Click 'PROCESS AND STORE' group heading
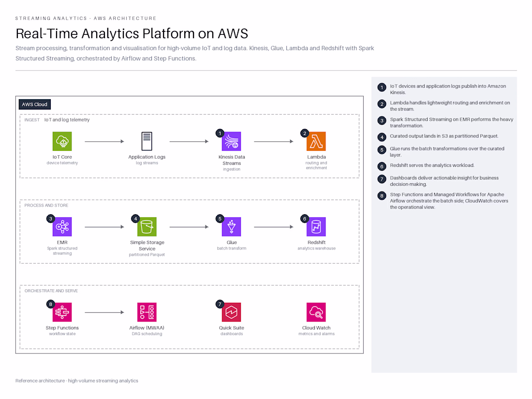The height and width of the screenshot is (399, 532). click(46, 206)
